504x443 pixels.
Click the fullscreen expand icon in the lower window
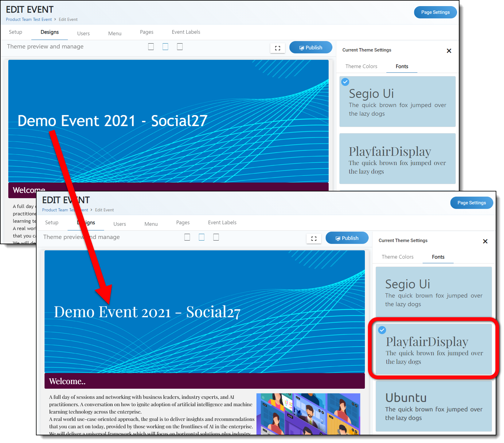[x=314, y=239]
